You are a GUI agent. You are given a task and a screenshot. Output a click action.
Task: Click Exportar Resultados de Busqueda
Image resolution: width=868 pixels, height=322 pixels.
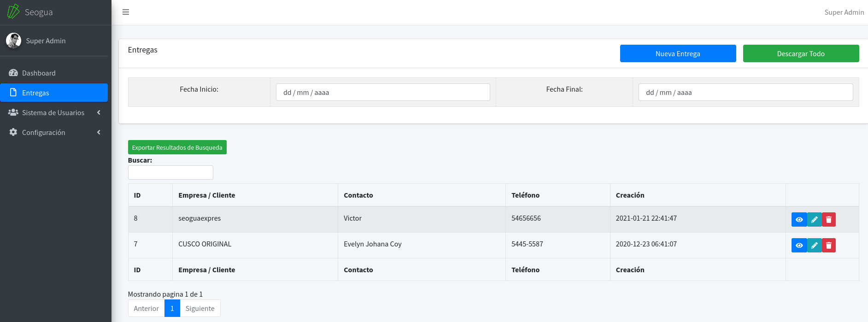177,147
